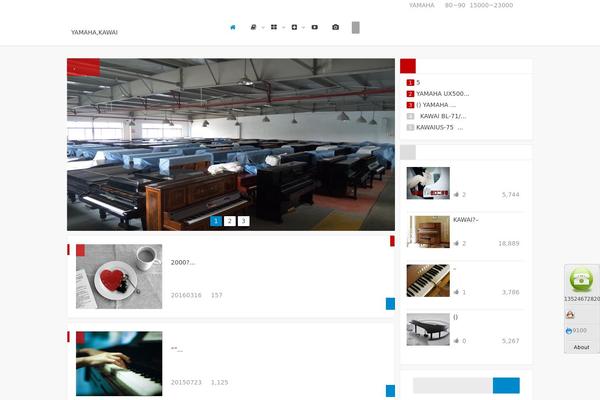Click blue button on the 20150723 article

click(390, 391)
